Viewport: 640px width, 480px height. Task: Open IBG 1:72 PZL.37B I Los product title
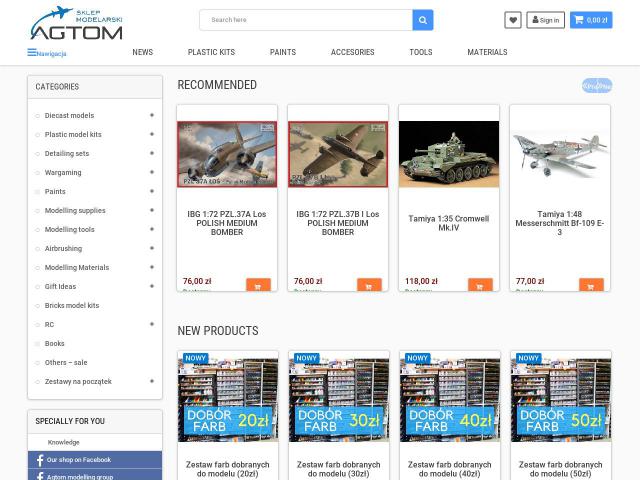[x=338, y=223]
